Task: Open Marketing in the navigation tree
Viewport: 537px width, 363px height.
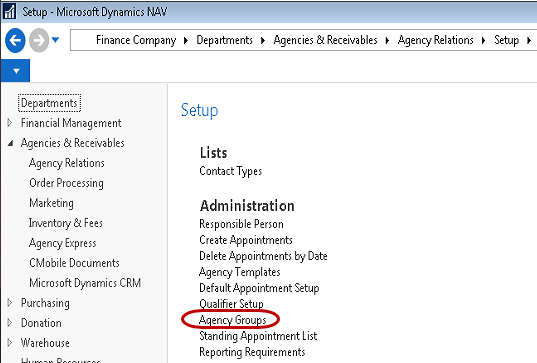Action: [51, 203]
